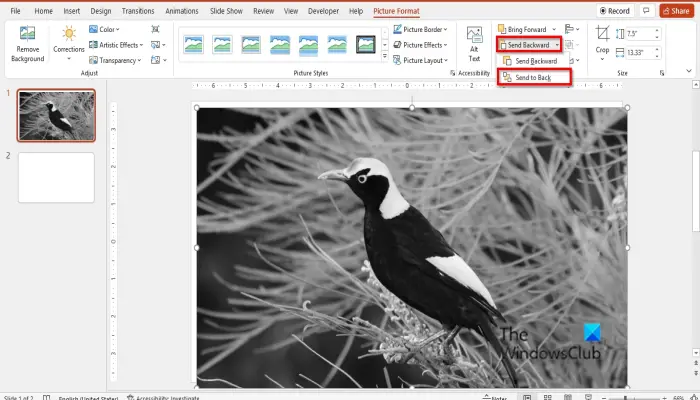Open the Color dropdown in Adjust
Viewport: 700px width, 400px height.
104,29
